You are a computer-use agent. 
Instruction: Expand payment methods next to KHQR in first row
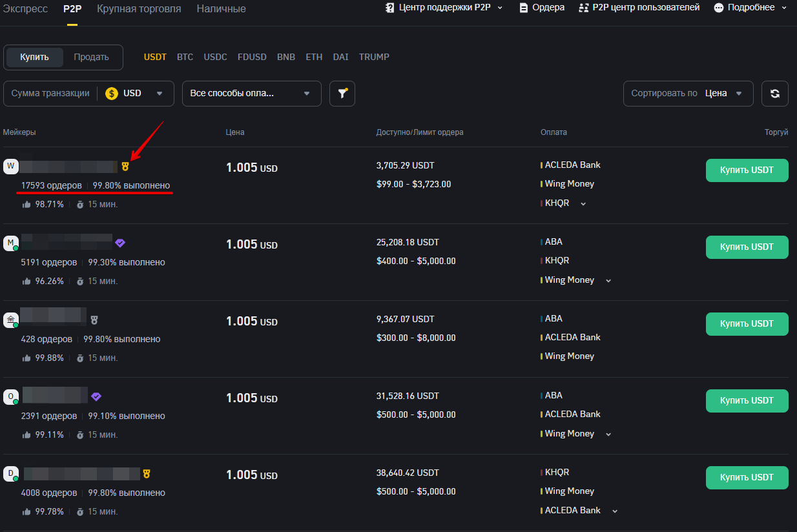pyautogui.click(x=583, y=204)
